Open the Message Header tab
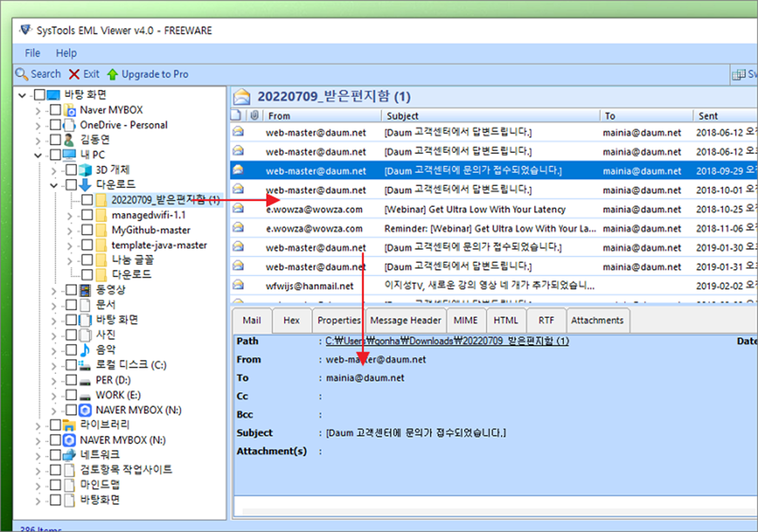 [406, 320]
